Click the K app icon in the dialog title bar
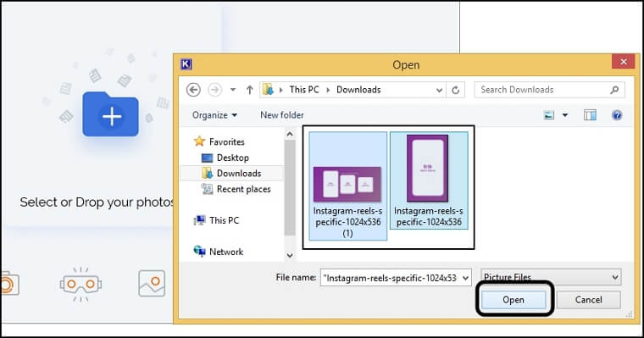 point(186,64)
